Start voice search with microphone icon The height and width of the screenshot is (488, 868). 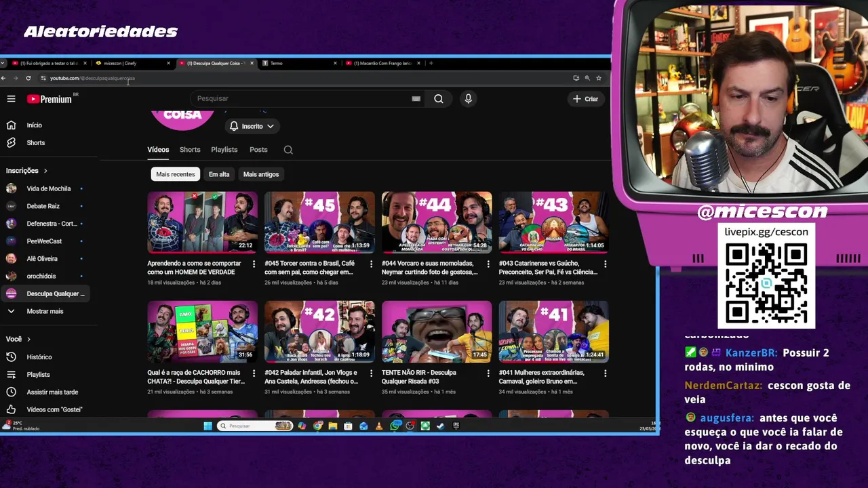point(468,99)
